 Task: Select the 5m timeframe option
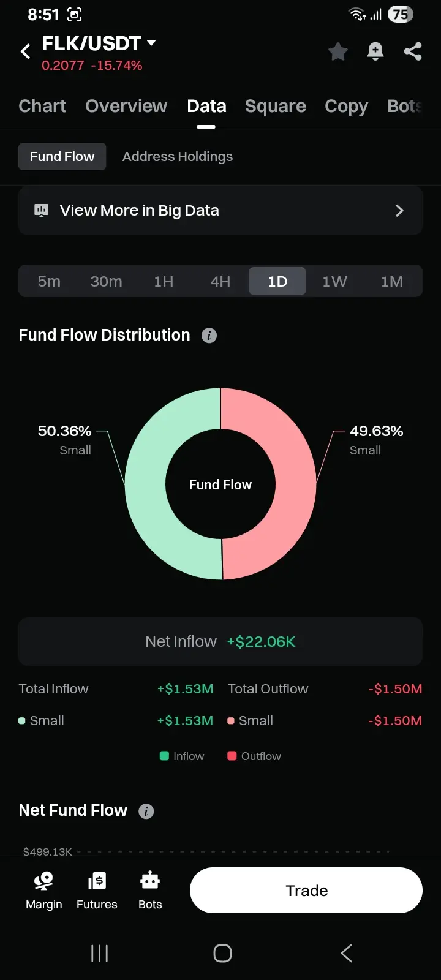pyautogui.click(x=49, y=282)
